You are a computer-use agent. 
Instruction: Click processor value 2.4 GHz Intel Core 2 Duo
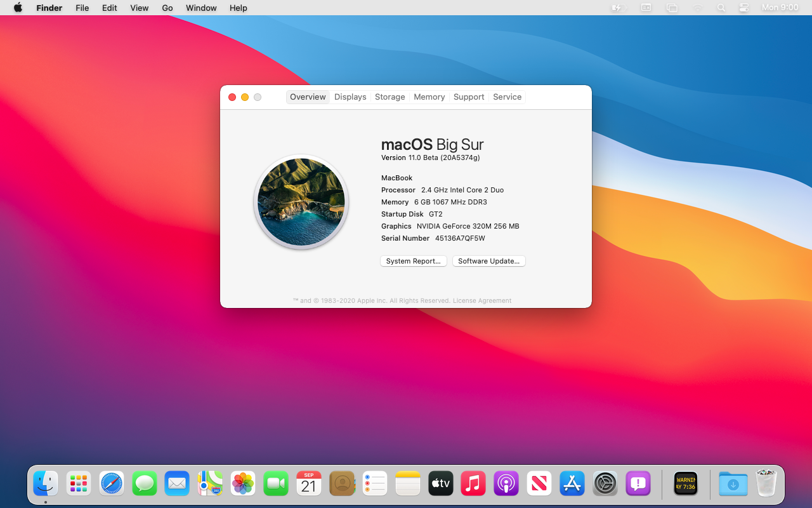(462, 190)
